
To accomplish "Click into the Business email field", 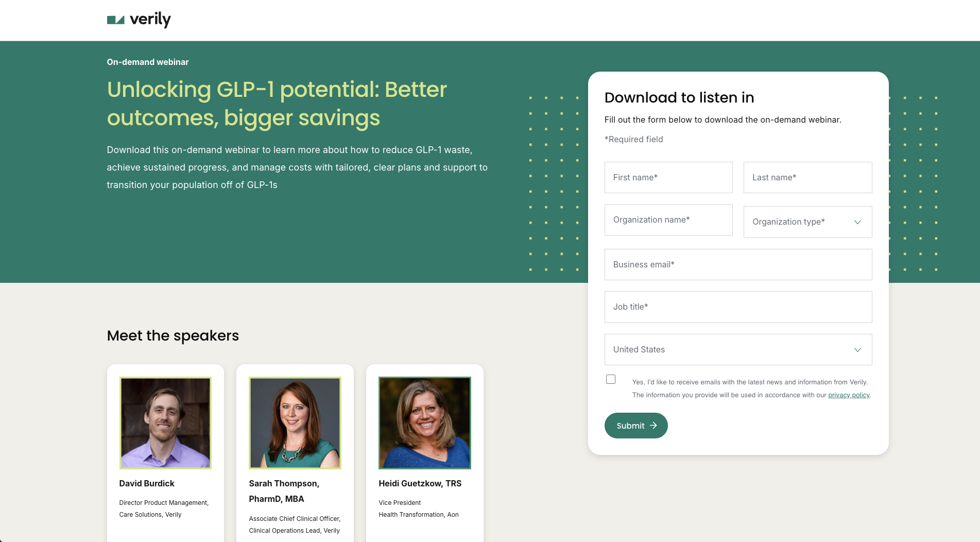I will click(738, 265).
